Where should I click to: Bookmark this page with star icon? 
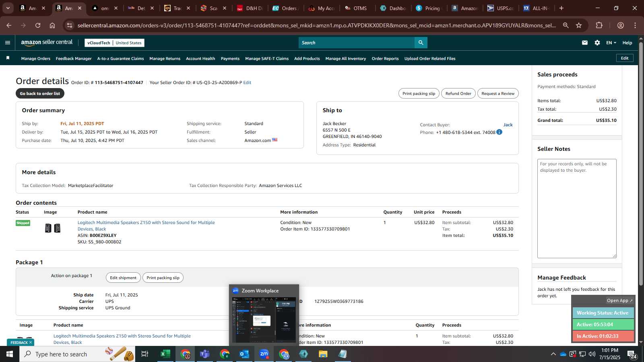579,25
